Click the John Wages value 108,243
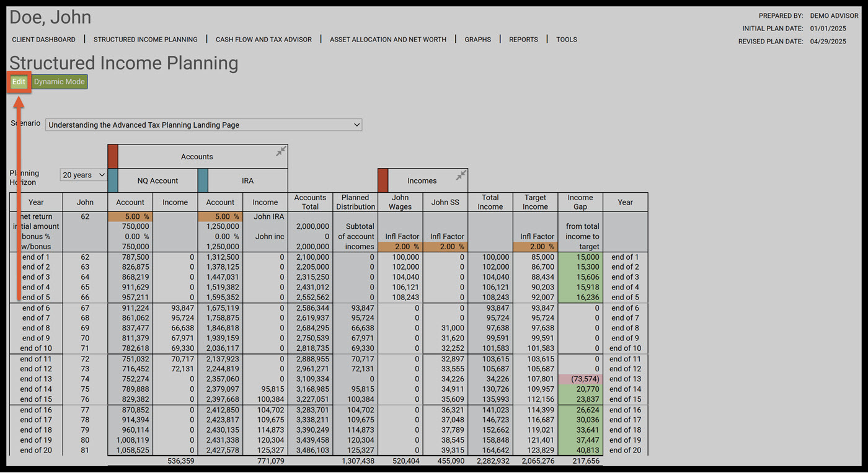 405,298
